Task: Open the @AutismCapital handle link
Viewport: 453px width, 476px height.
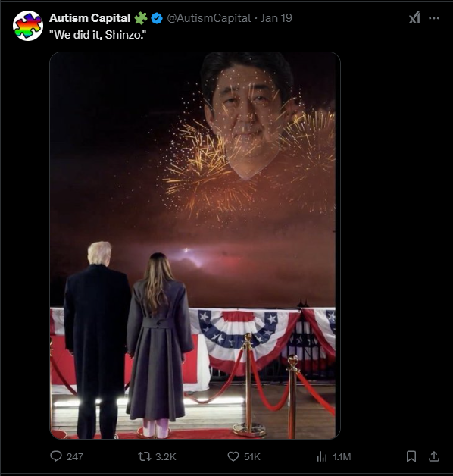Action: (209, 18)
